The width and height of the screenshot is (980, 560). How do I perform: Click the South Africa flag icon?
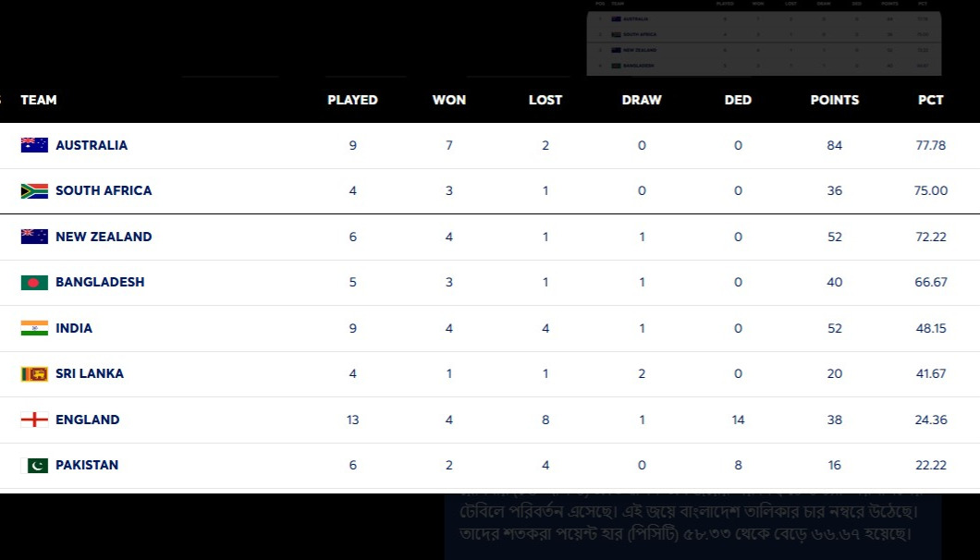(34, 190)
